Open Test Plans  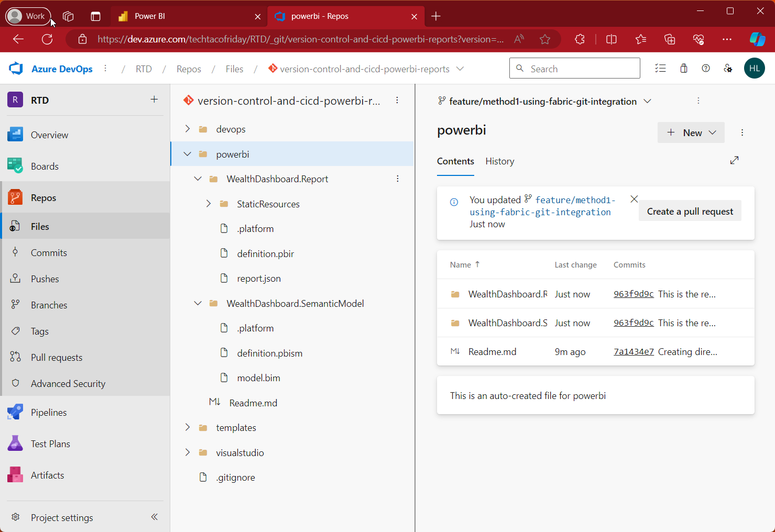click(x=50, y=444)
